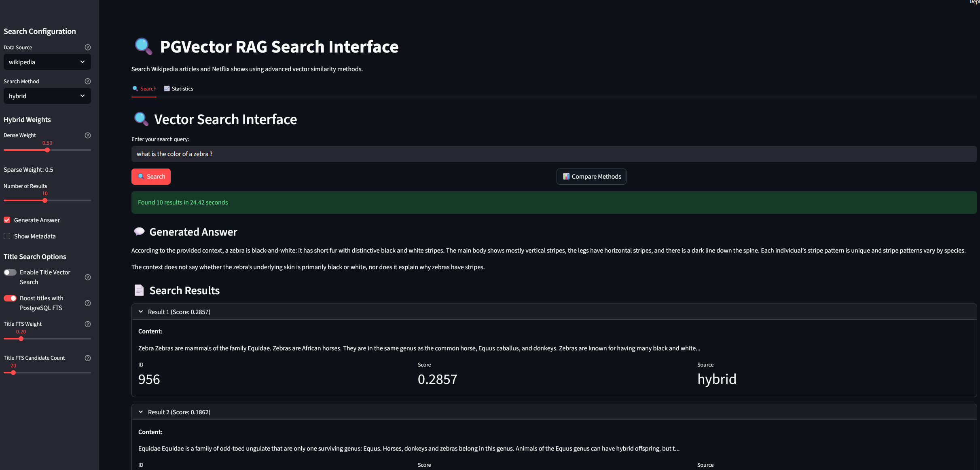This screenshot has width=980, height=470.
Task: Click Title FTS Weight help icon
Action: point(88,324)
